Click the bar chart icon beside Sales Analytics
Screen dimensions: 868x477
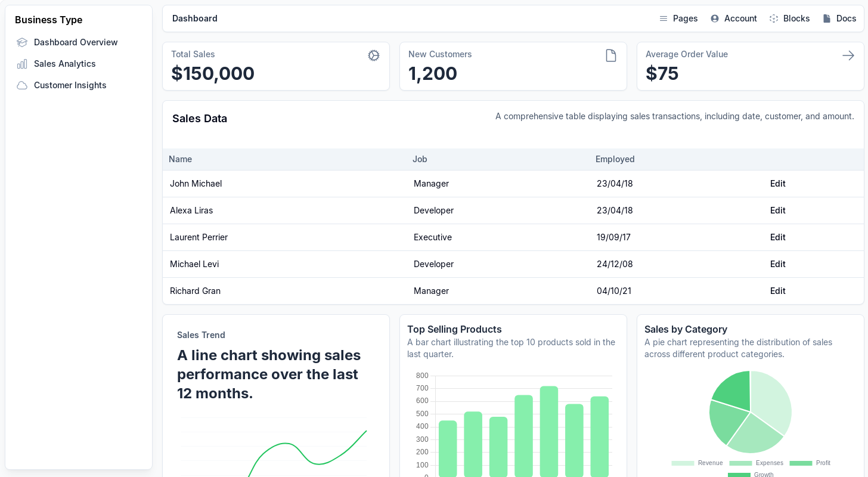[22, 64]
